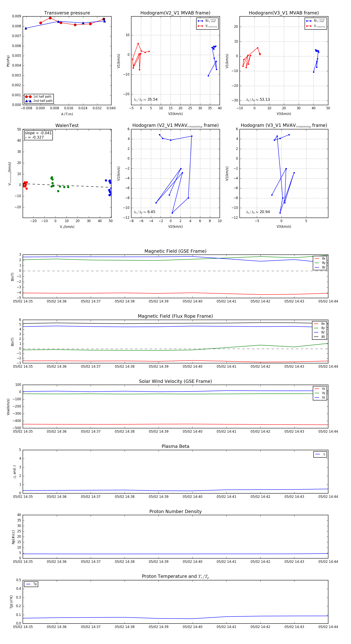Click the "Solar Wind Velocity (GSE Frame)" title
This screenshot has width=351, height=644.
175,381
